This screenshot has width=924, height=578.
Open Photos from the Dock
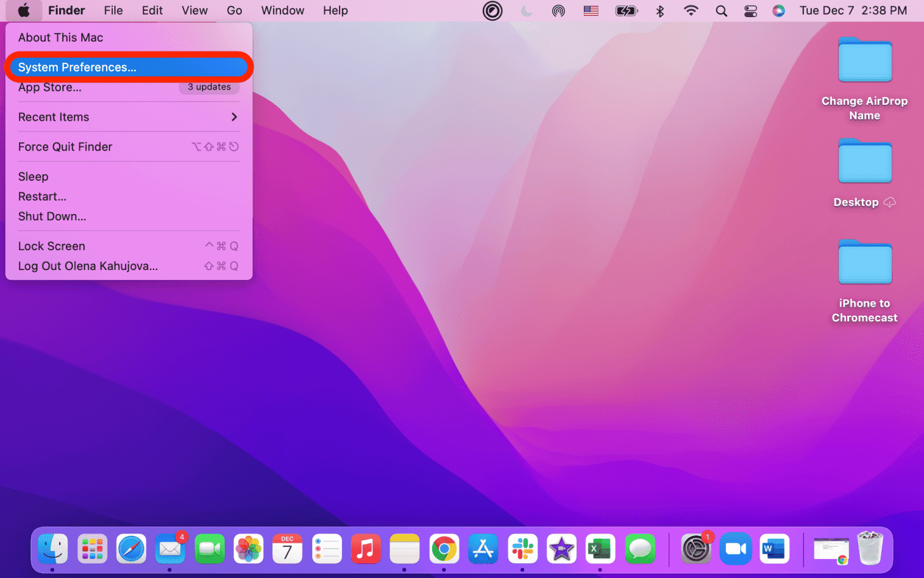pos(249,549)
